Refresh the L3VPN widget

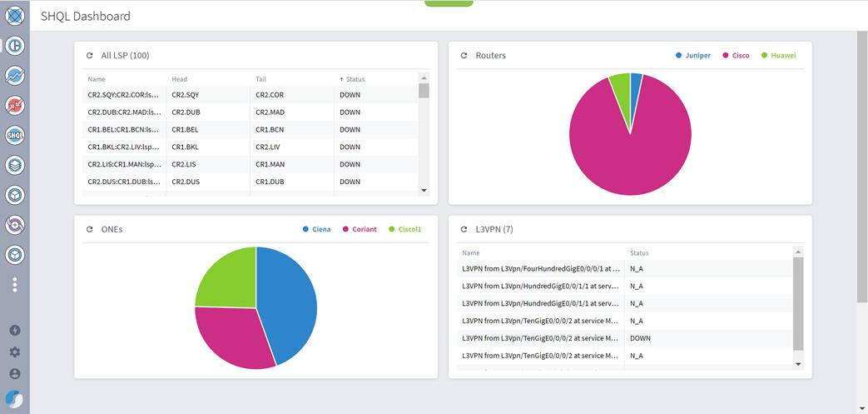pyautogui.click(x=464, y=229)
